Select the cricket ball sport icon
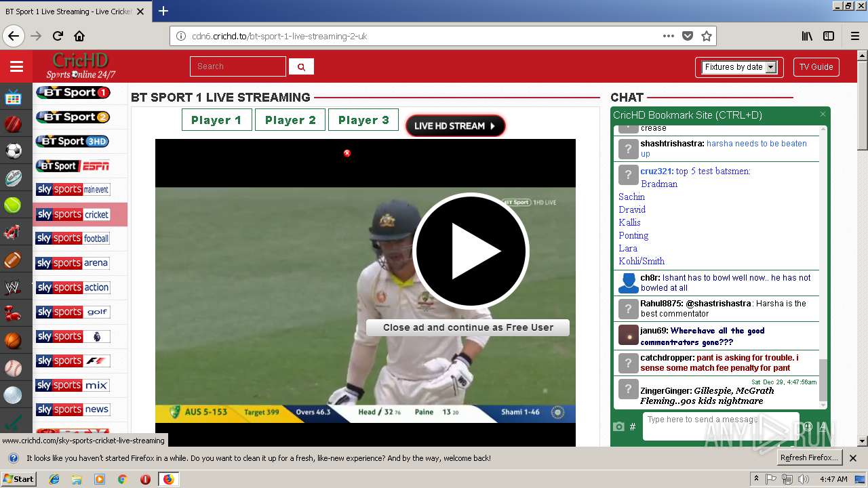 point(13,124)
